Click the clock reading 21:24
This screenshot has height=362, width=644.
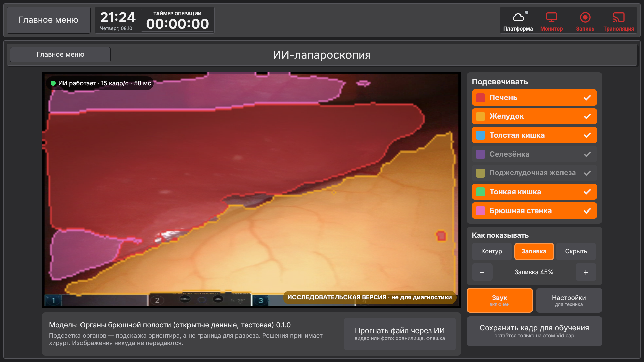(x=118, y=17)
